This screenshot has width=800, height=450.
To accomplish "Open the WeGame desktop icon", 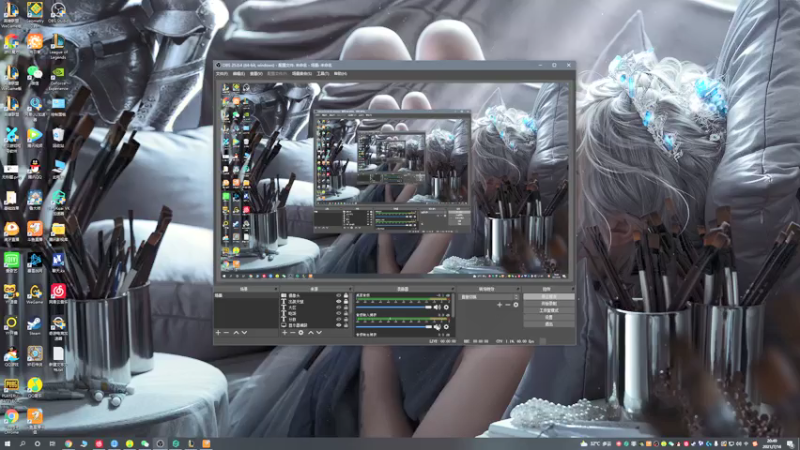I will coord(35,294).
